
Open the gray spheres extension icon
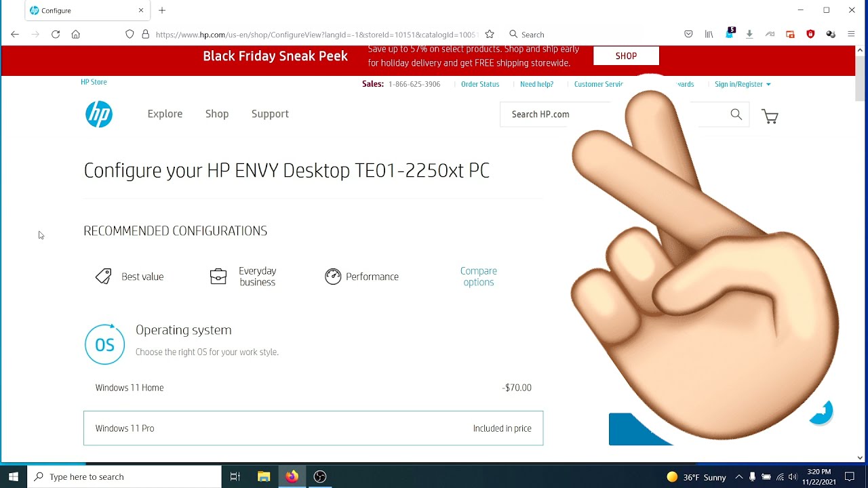click(x=831, y=34)
